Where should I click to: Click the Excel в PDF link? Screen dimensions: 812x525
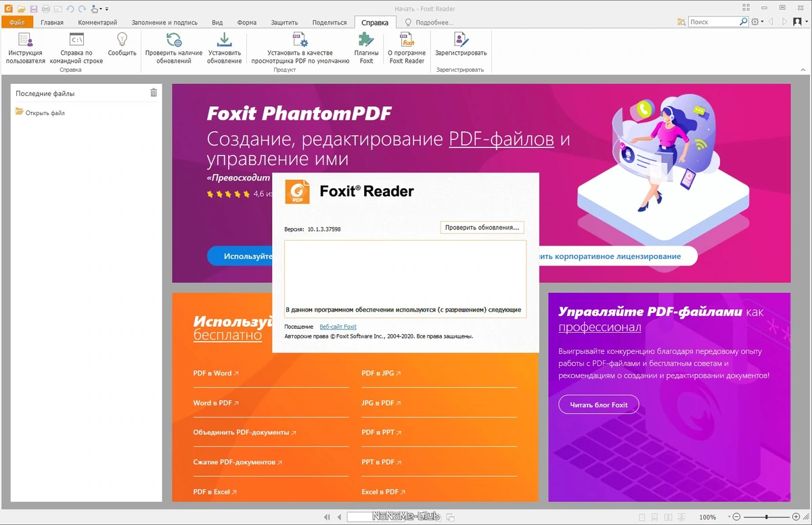383,492
